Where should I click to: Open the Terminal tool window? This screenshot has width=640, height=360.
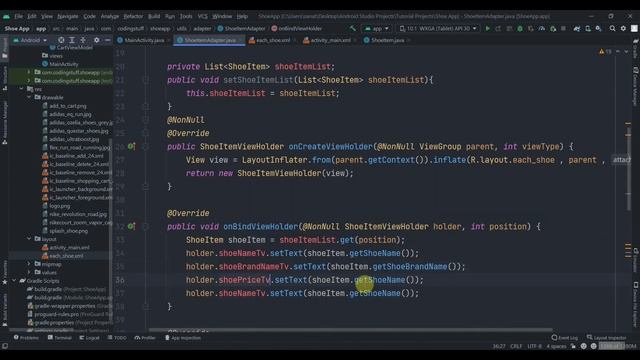click(60, 338)
